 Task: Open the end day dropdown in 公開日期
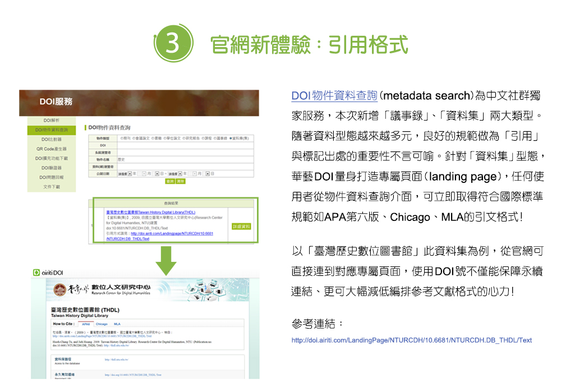tap(207, 174)
